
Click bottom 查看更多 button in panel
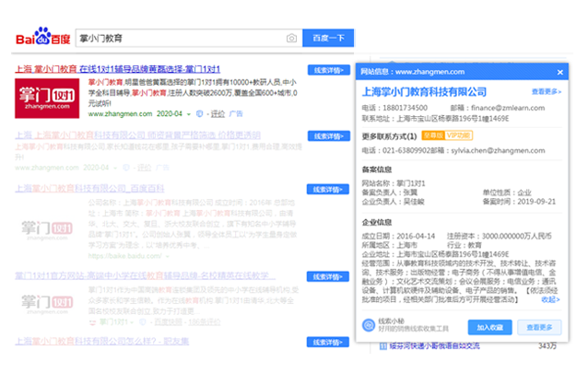click(x=539, y=327)
